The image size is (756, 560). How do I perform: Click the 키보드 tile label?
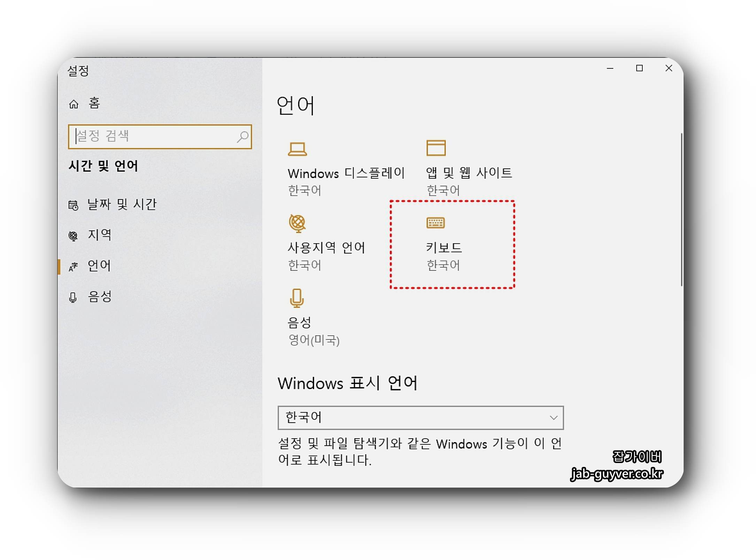(x=444, y=248)
